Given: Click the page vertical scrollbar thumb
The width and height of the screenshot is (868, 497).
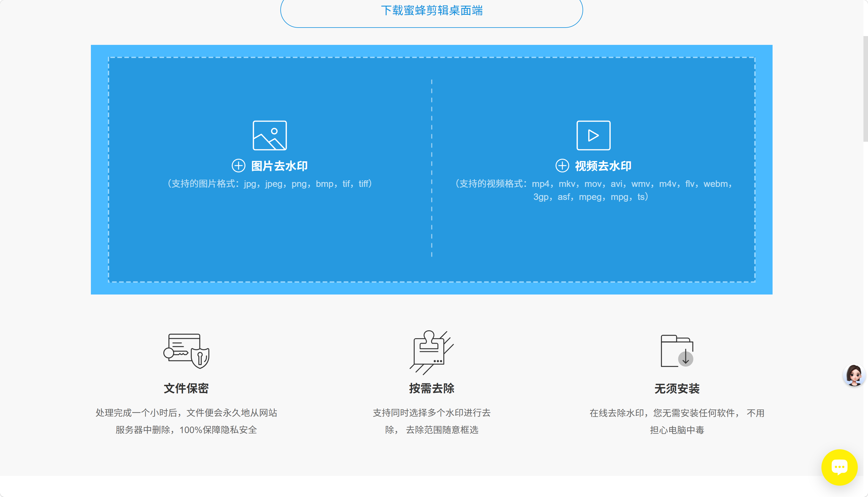Looking at the screenshot, I should click(865, 89).
